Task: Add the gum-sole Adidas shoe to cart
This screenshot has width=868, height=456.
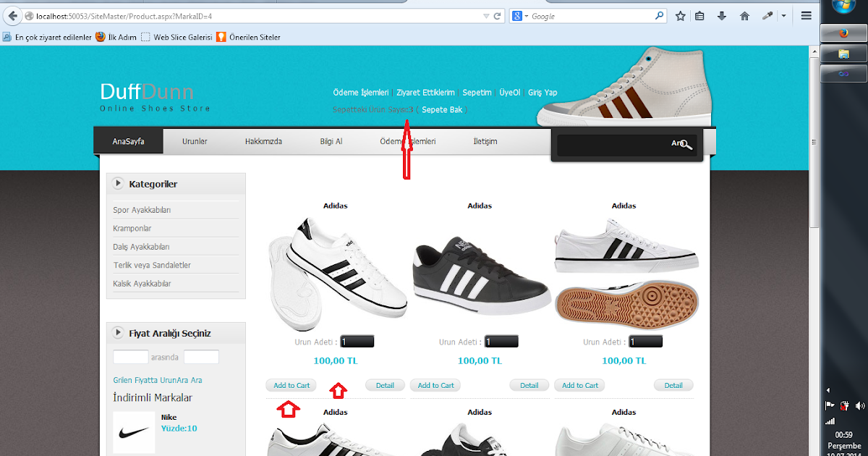Action: (x=580, y=386)
